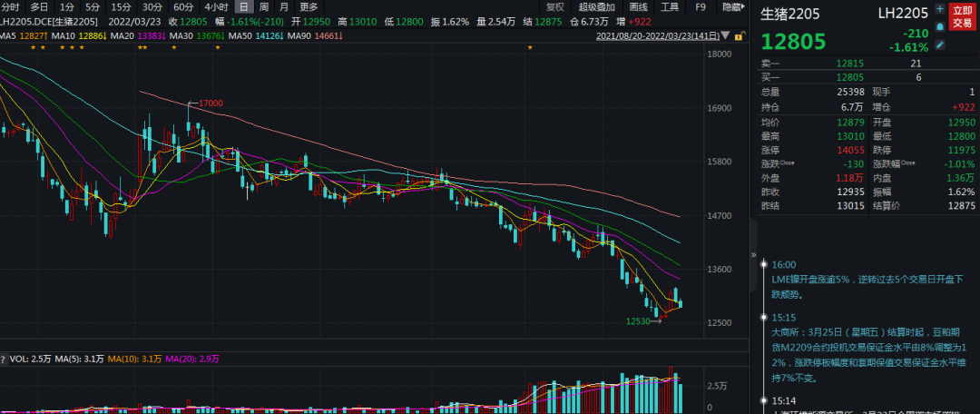The height and width of the screenshot is (414, 980).
Task: Click the date range text 2021/08/20-2022/03/23
Action: [658, 35]
